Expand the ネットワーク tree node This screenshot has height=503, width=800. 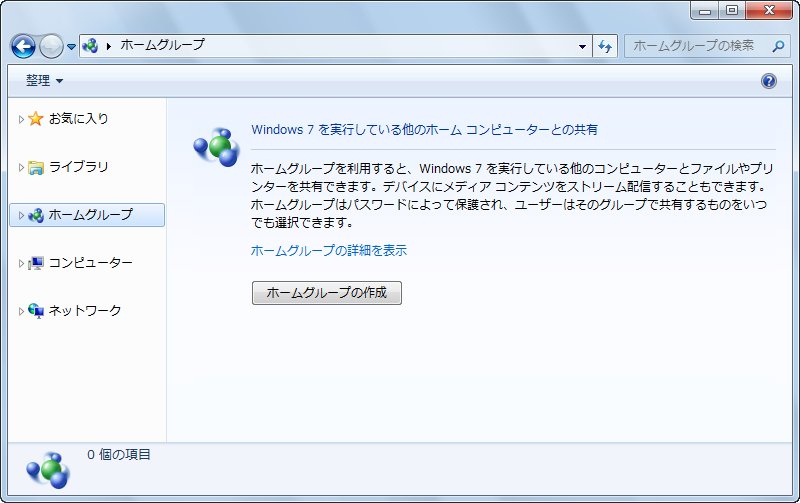coord(21,311)
